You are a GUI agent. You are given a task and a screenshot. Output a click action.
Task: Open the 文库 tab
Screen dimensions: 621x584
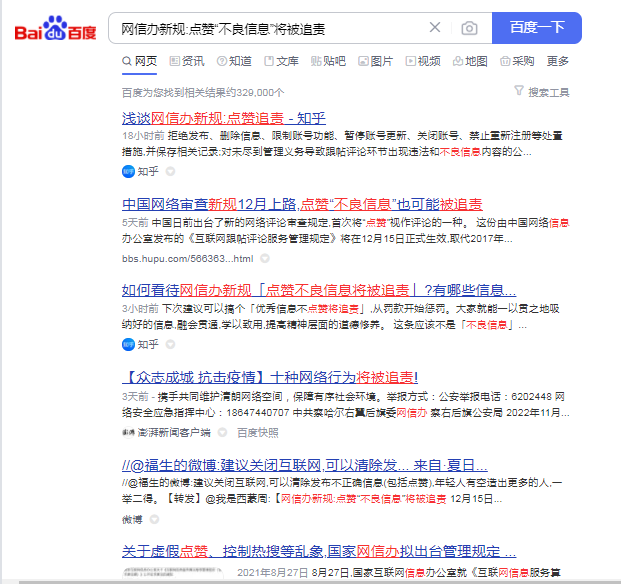point(281,61)
